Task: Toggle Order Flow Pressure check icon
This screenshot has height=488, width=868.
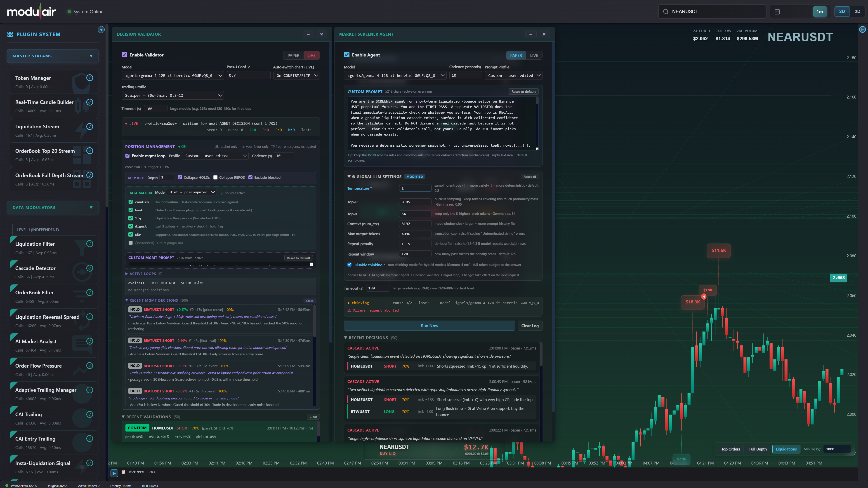Action: [90, 366]
